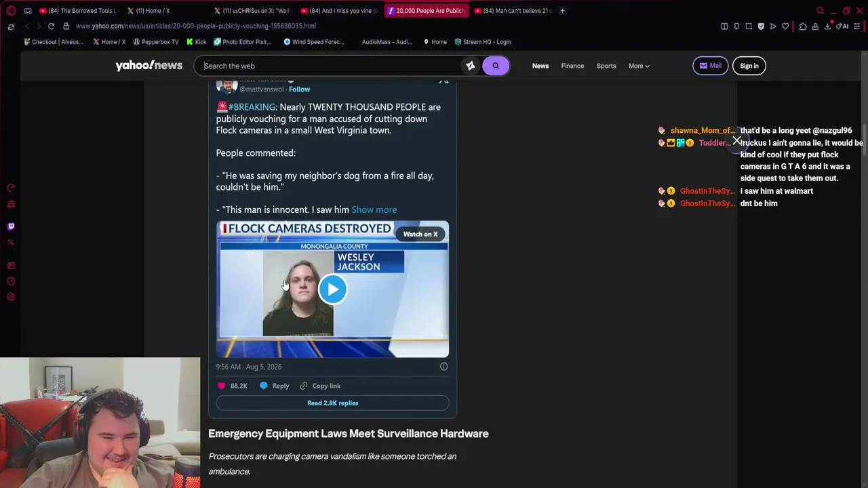Viewport: 868px width, 488px height.
Task: Select the '20,000 People Are Publicly' tab
Action: point(426,11)
